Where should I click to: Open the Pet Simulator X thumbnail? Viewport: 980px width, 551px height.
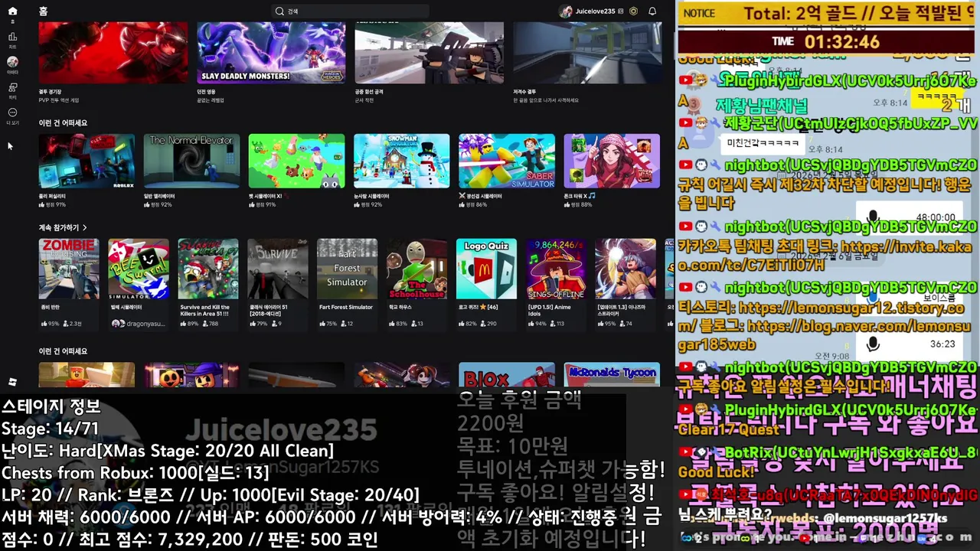click(x=296, y=161)
